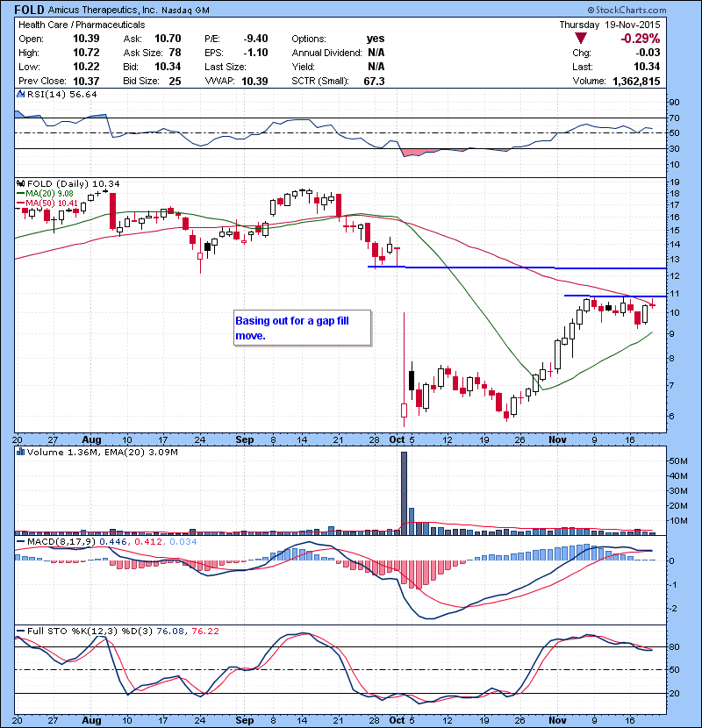Click the MACD signal value 0.412
The height and width of the screenshot is (728, 702).
click(x=148, y=542)
